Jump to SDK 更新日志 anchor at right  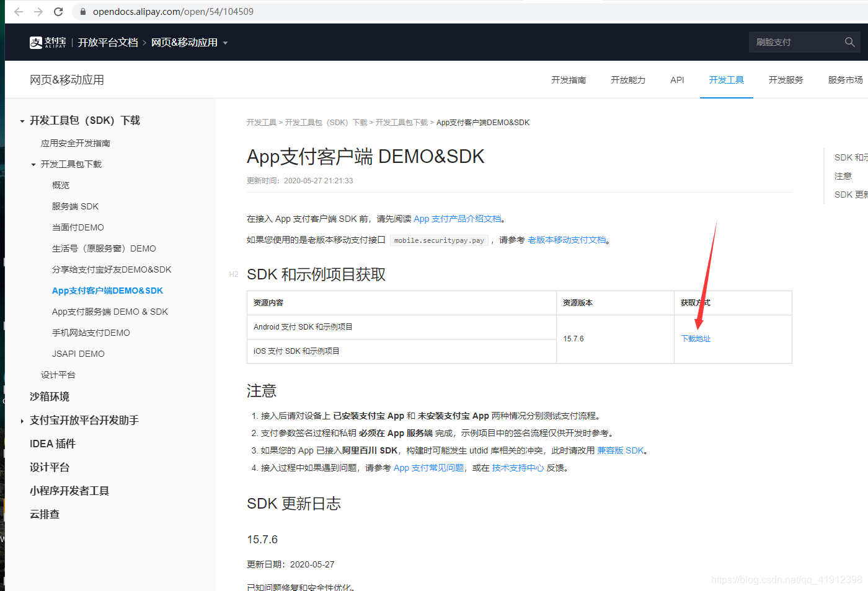point(851,195)
